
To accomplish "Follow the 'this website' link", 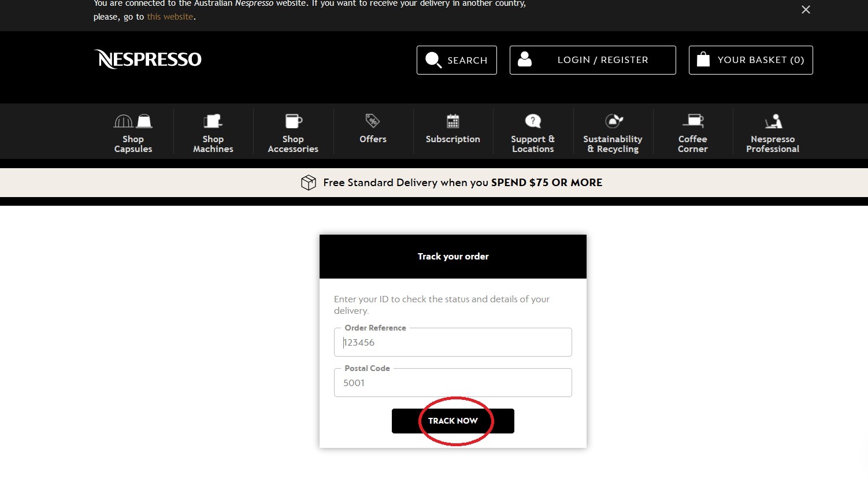I will pos(170,17).
